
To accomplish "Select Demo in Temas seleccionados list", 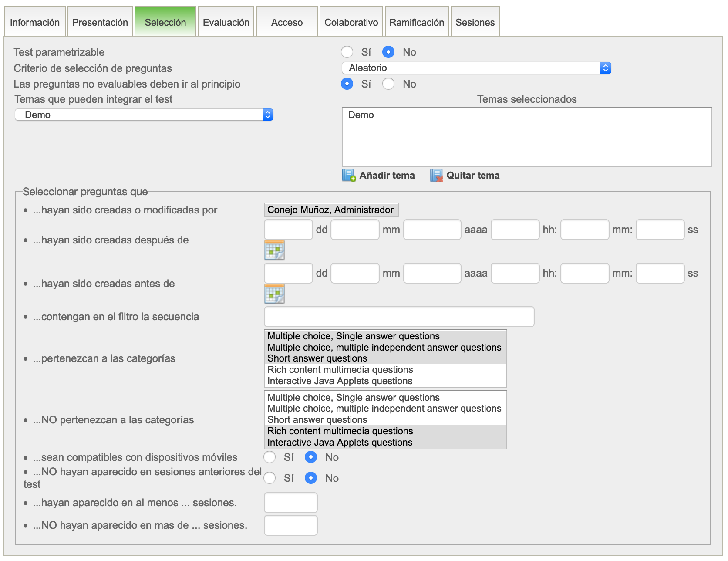I will pyautogui.click(x=361, y=115).
